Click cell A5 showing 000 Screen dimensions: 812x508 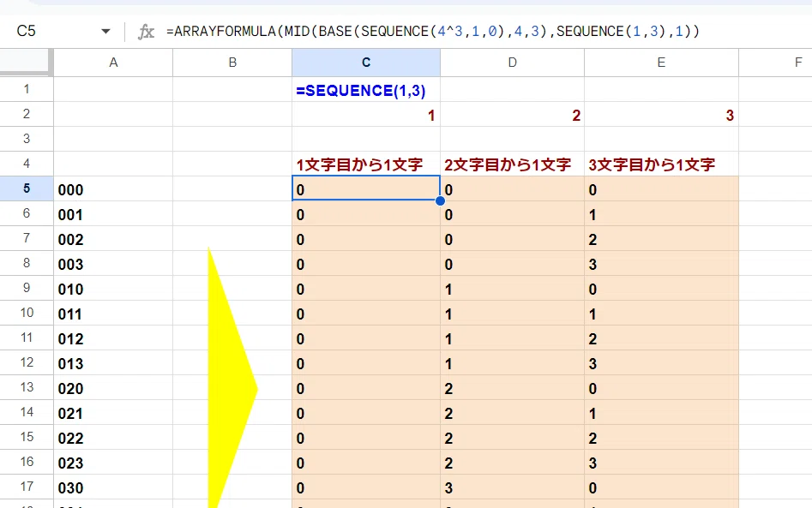[x=113, y=188]
